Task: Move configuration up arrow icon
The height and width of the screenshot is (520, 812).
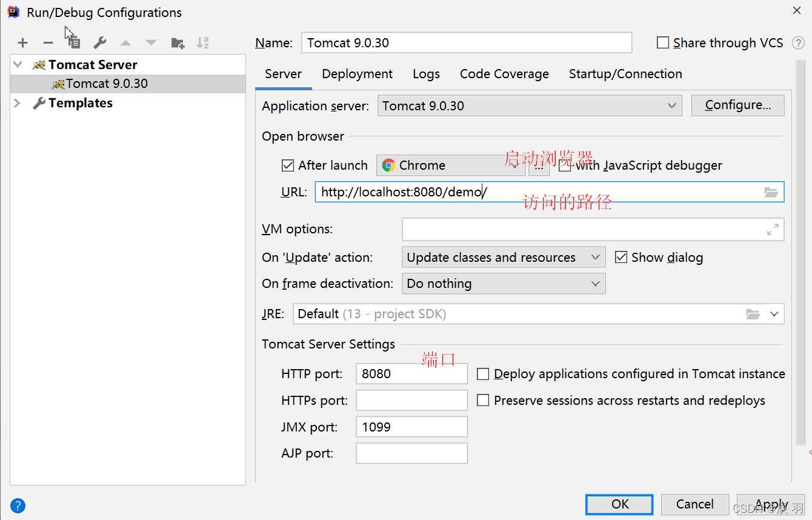Action: pos(125,43)
